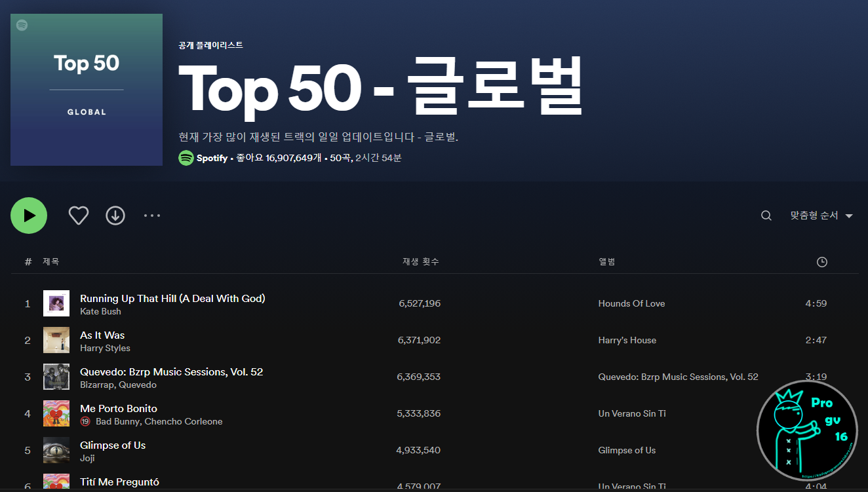Open the Glimpse of Us album link

(627, 450)
